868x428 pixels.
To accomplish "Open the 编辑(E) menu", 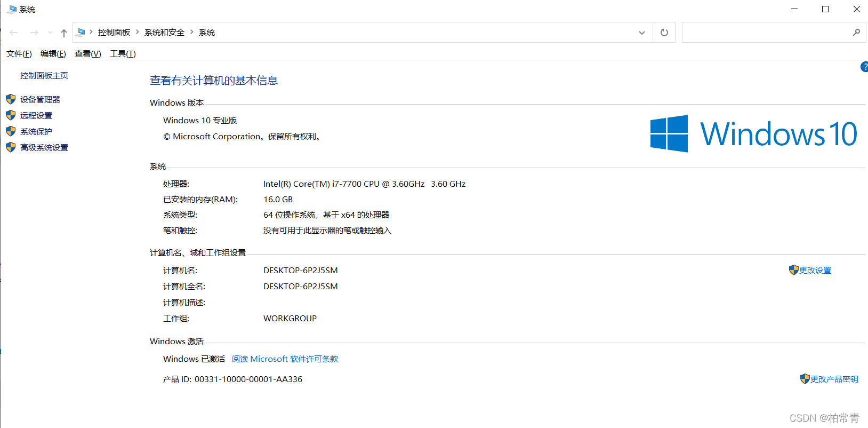I will tap(53, 53).
